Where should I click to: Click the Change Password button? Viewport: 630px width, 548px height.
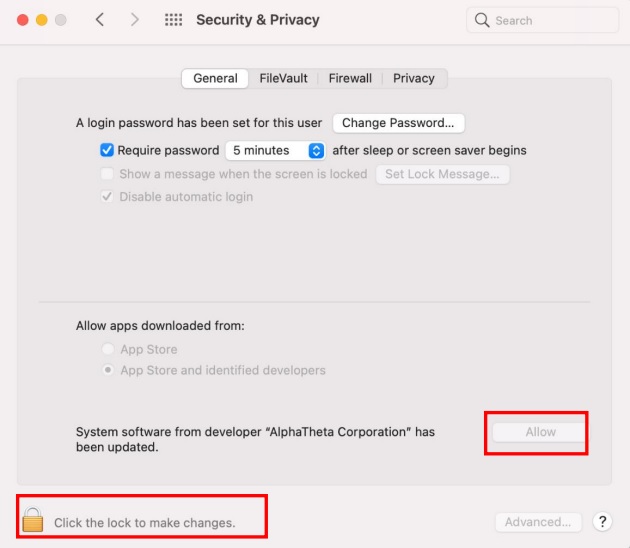[x=398, y=124]
